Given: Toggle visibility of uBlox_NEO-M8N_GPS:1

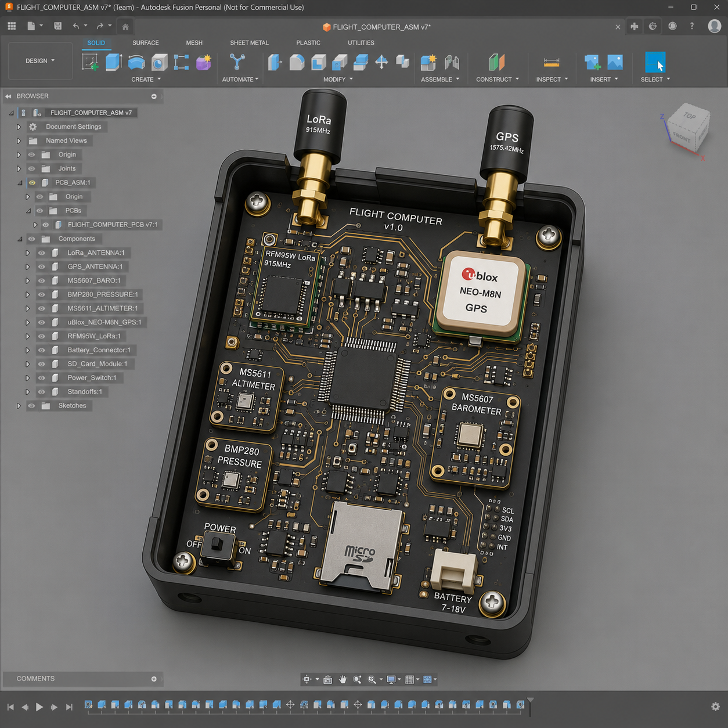Looking at the screenshot, I should pos(42,322).
